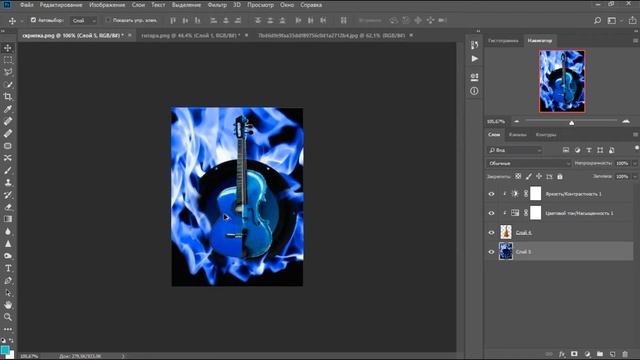Viewport: 640px width, 360px height.
Task: Click the foreground color swatch
Action: click(5, 350)
